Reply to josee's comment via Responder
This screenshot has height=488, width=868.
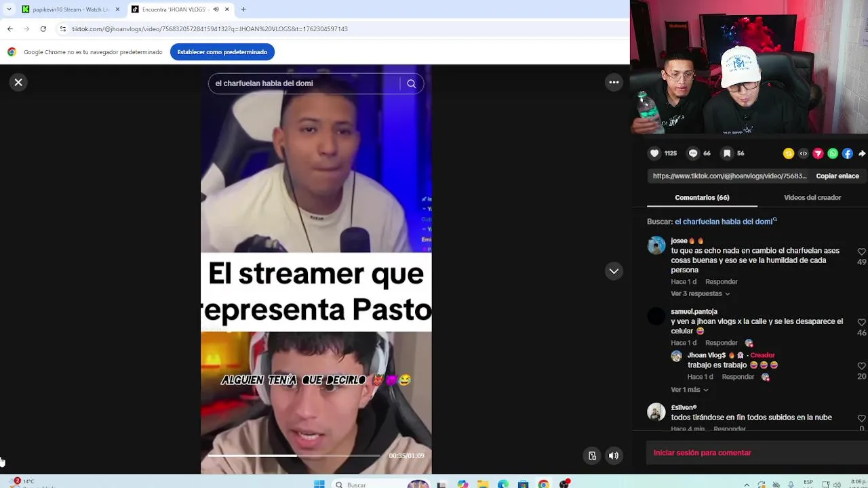pyautogui.click(x=722, y=282)
